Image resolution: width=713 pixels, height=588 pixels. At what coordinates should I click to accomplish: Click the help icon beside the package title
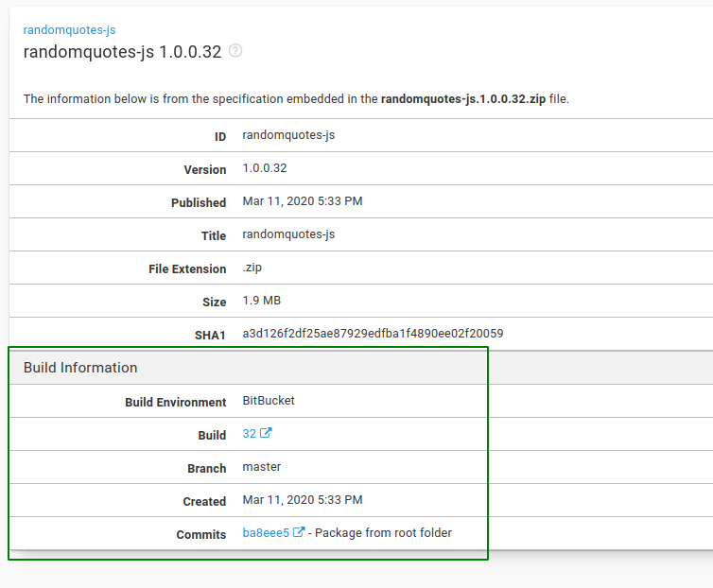coord(235,51)
